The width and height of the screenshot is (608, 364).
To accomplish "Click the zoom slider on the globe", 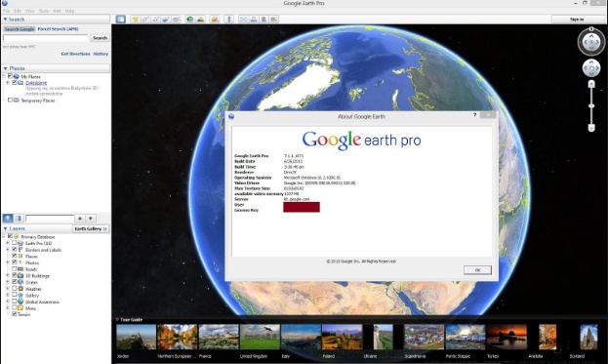I will pos(591,105).
